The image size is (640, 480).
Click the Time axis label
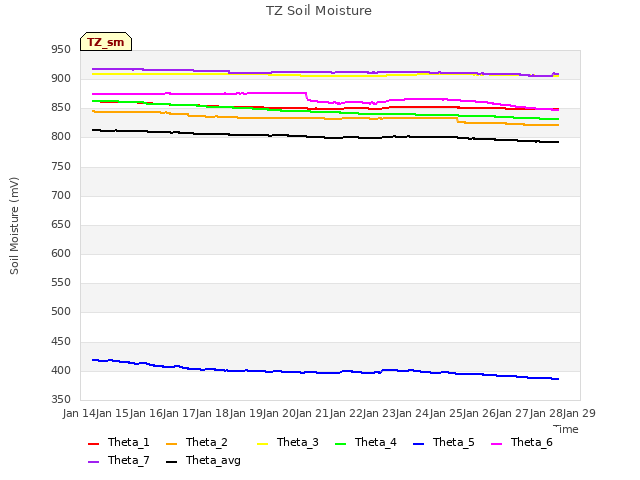pyautogui.click(x=566, y=429)
